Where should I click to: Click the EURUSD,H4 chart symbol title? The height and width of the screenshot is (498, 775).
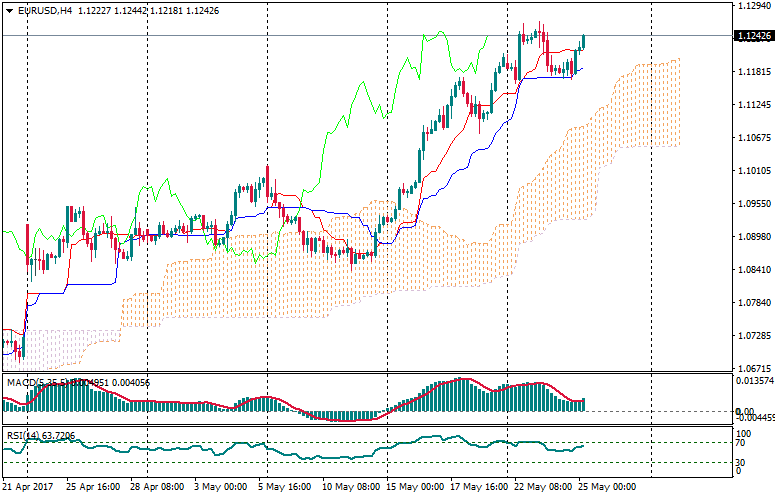click(x=44, y=10)
